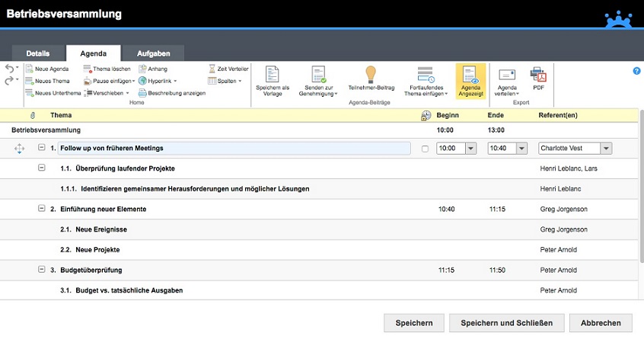The image size is (644, 346).
Task: Click the Thema column header
Action: pyautogui.click(x=61, y=115)
